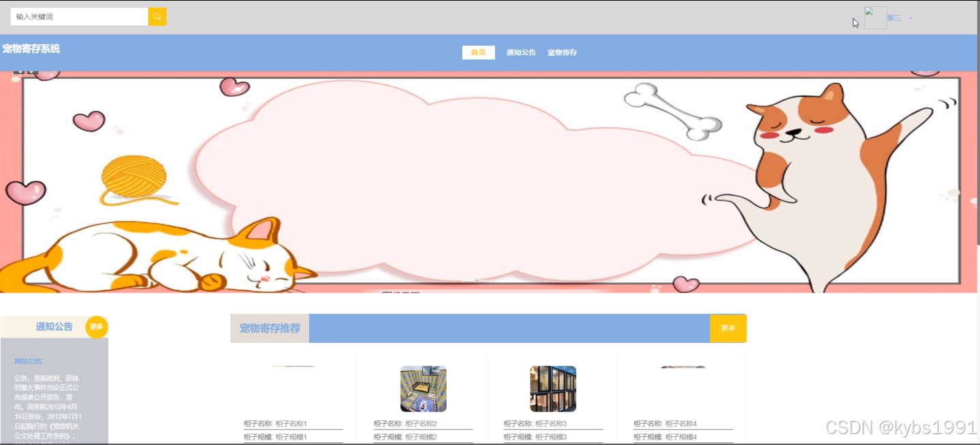Click the 宠物寄存系统 site title
The image size is (980, 445).
click(31, 48)
